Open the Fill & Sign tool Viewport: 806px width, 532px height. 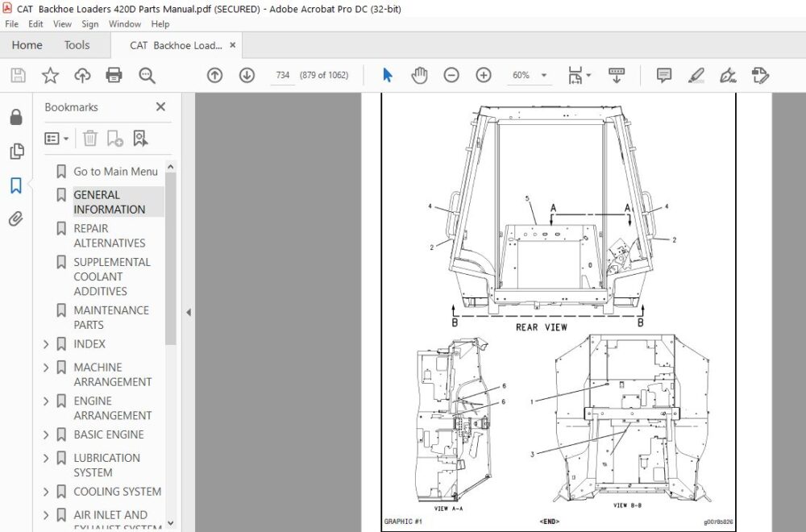728,75
